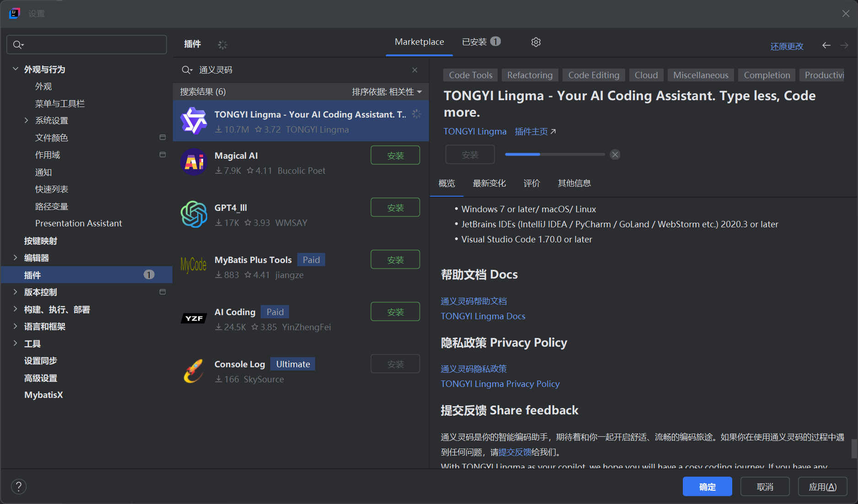Open the Presentation Assistant settings page
858x504 pixels.
(x=79, y=223)
